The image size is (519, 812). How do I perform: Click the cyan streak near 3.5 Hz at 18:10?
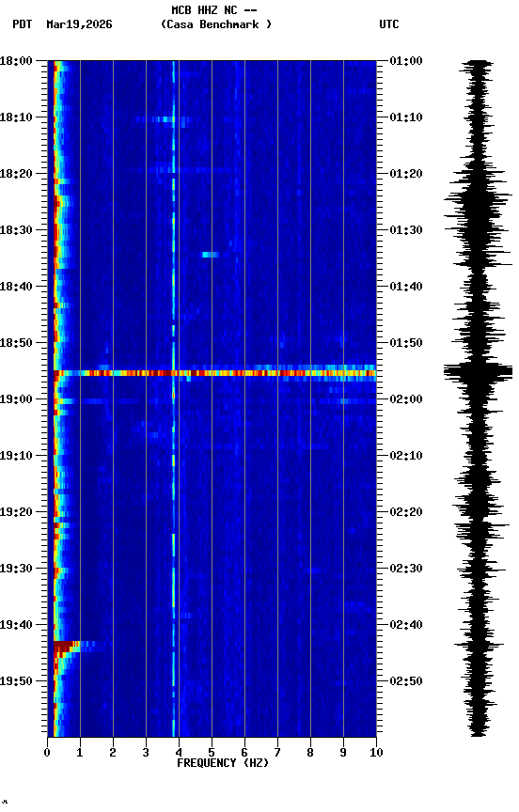(165, 119)
